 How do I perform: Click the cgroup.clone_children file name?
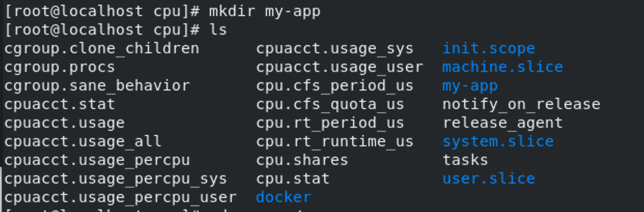(x=101, y=49)
